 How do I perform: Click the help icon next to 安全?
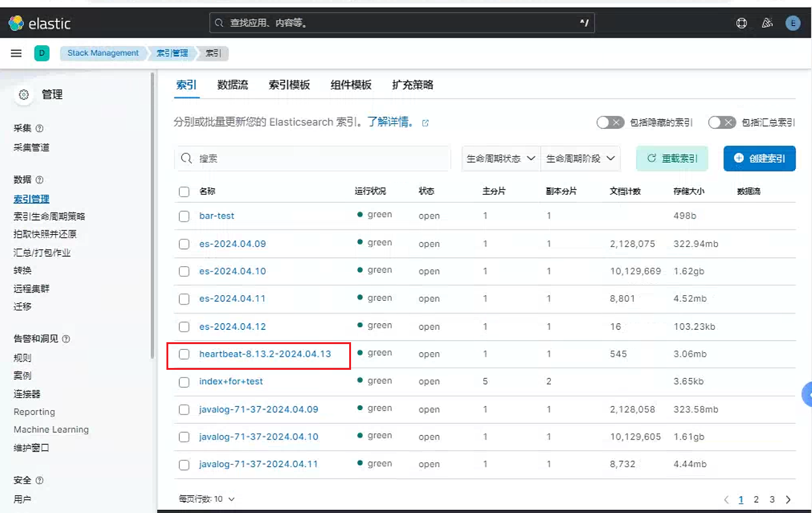40,480
